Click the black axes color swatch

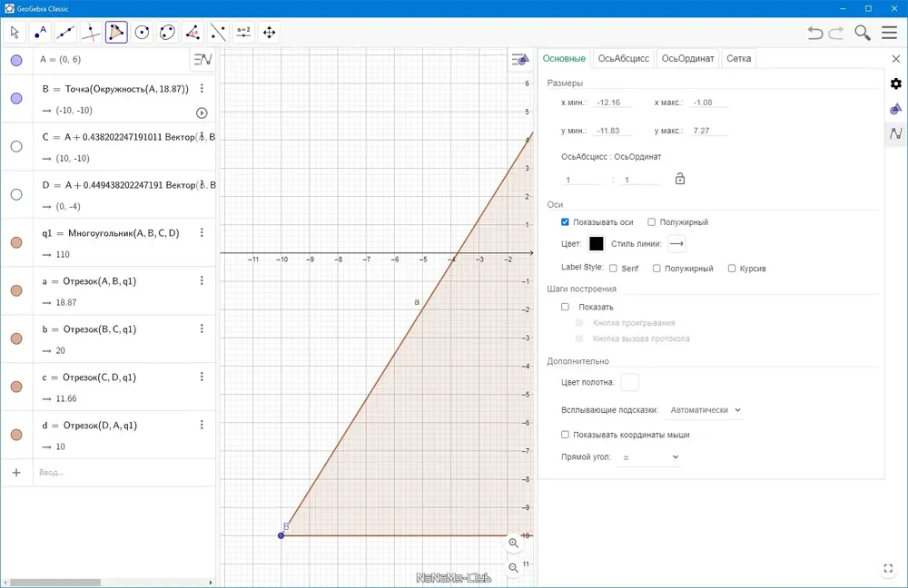coord(596,244)
